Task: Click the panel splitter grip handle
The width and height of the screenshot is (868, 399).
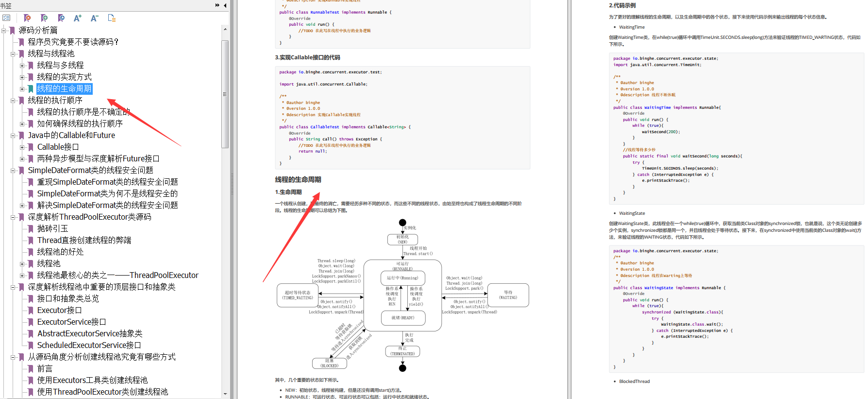Action: coord(232,185)
